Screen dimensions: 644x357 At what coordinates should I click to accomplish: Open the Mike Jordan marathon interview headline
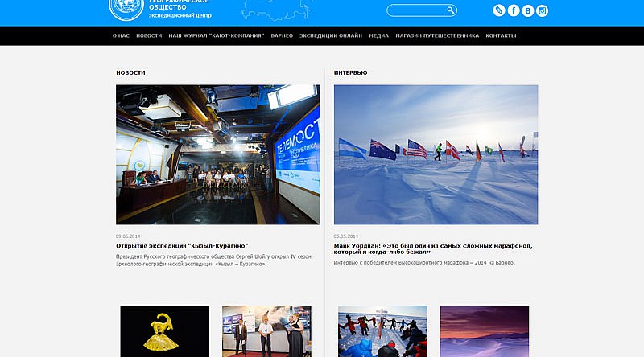(x=435, y=248)
